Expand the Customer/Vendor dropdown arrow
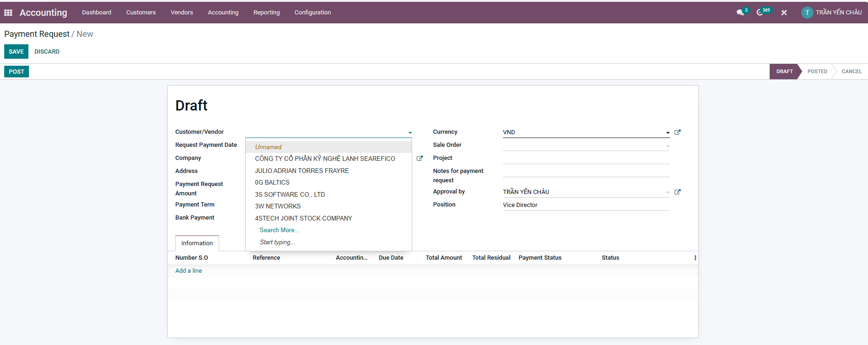 pos(410,133)
